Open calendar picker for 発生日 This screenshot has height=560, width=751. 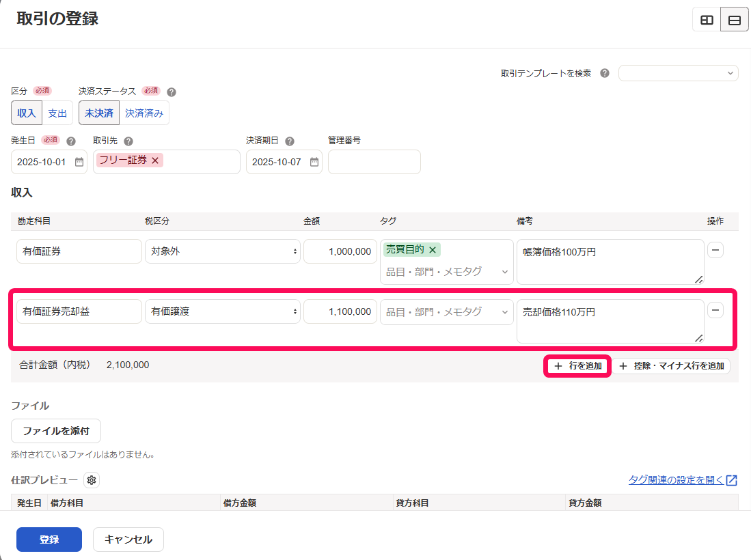point(79,163)
